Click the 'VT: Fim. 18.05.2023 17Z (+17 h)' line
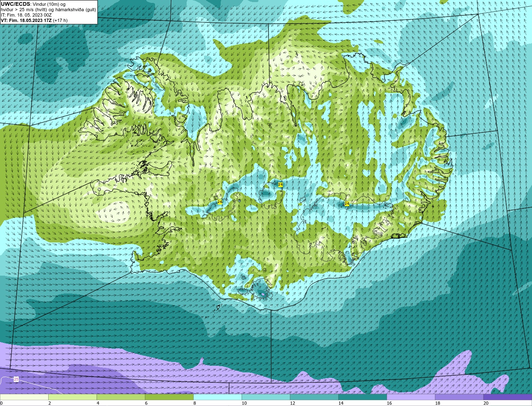Viewport: 532px width, 406px height. [x=34, y=20]
